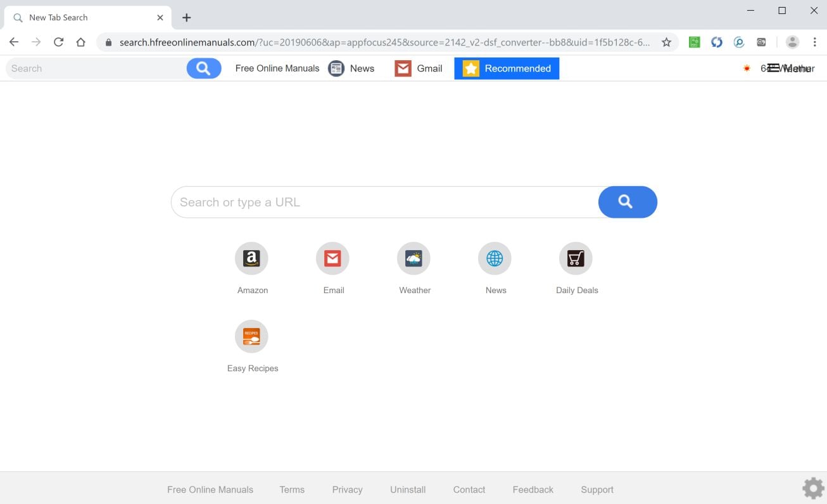Open the Chrome profile avatar

(x=792, y=42)
